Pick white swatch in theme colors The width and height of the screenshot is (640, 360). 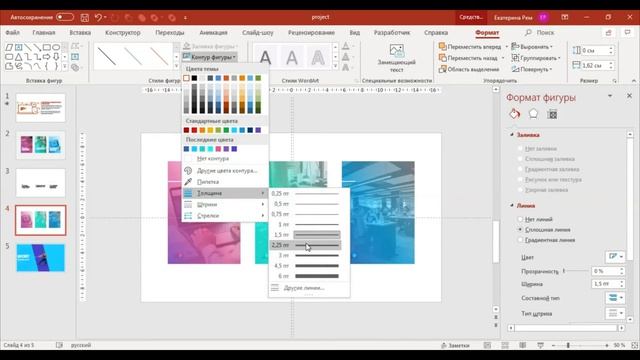(x=187, y=78)
